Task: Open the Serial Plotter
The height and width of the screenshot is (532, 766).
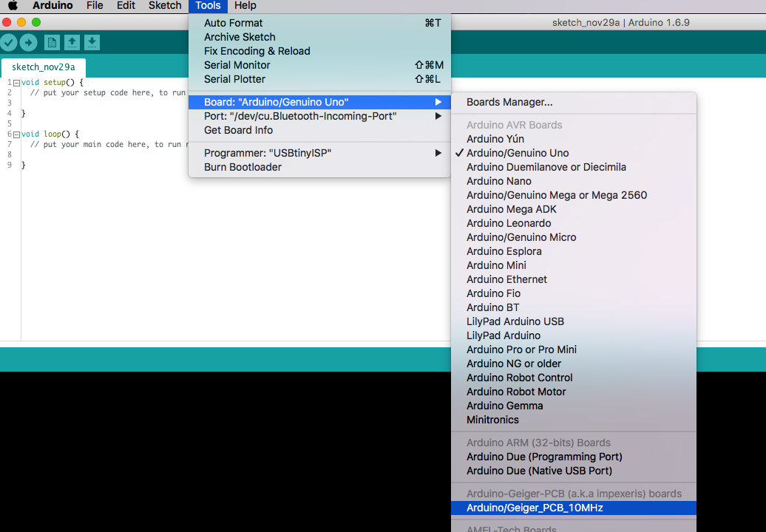Action: point(319,79)
